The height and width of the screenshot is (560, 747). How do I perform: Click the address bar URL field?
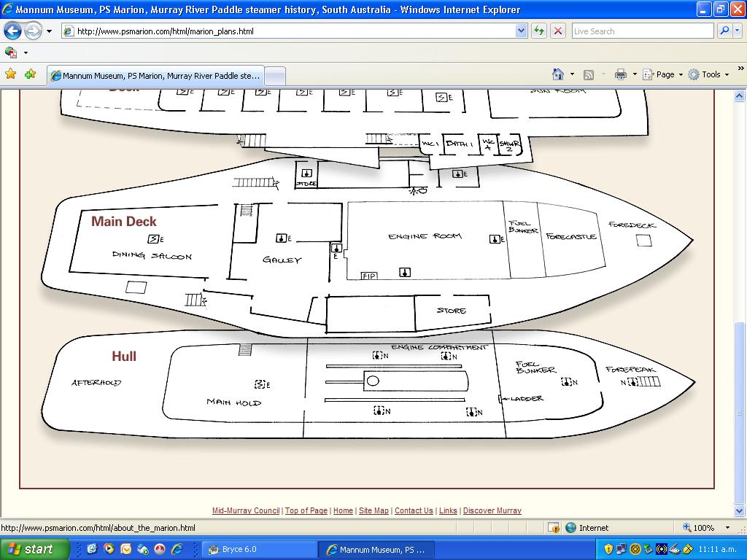[287, 31]
